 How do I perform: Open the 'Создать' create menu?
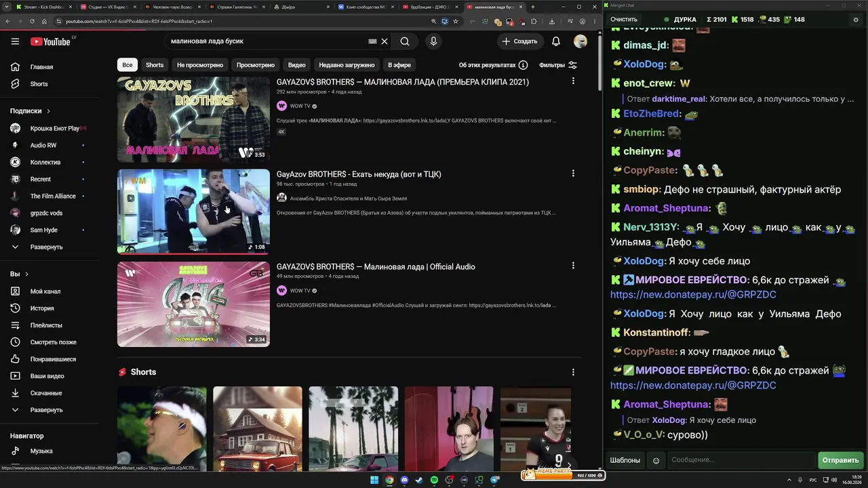pos(519,41)
